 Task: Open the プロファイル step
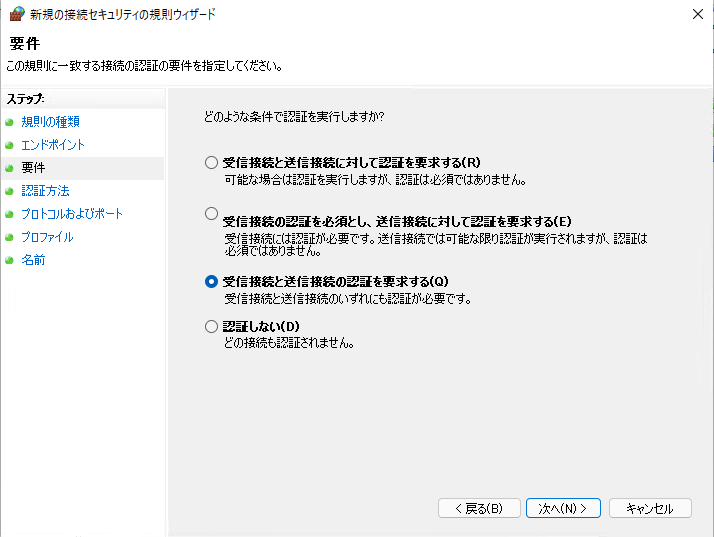47,237
